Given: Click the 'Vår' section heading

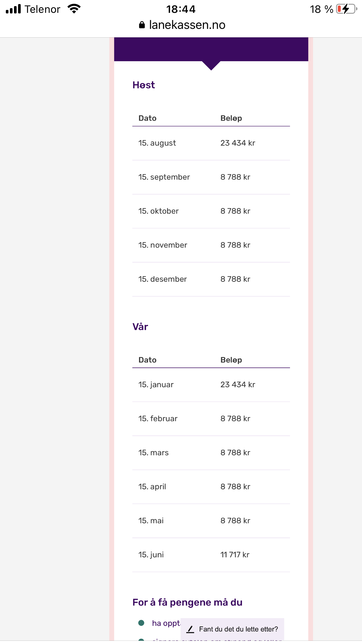Looking at the screenshot, I should (x=140, y=327).
